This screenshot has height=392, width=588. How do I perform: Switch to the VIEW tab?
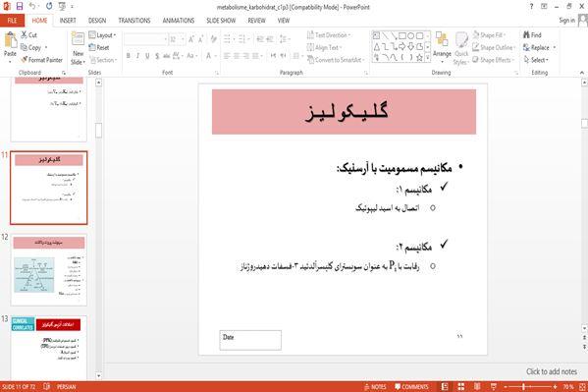click(x=284, y=21)
